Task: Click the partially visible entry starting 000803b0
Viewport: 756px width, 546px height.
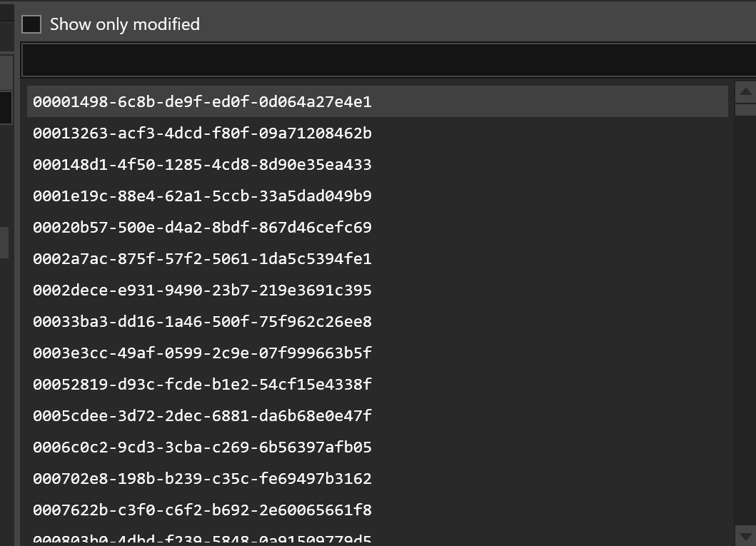Action: coord(202,539)
